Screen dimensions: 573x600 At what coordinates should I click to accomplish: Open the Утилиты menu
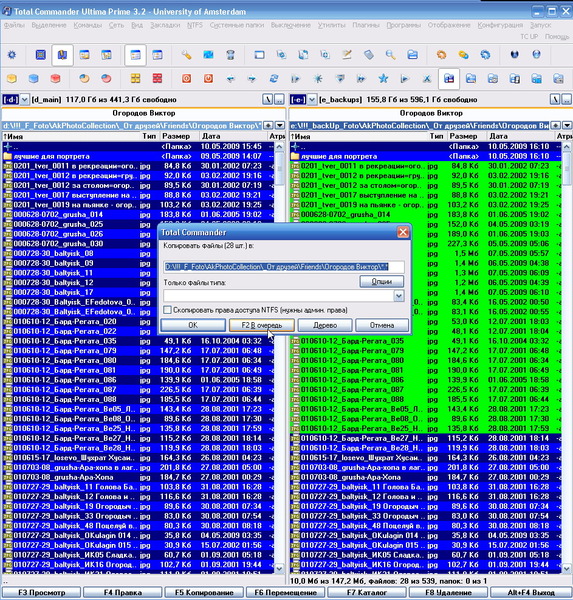[331, 25]
